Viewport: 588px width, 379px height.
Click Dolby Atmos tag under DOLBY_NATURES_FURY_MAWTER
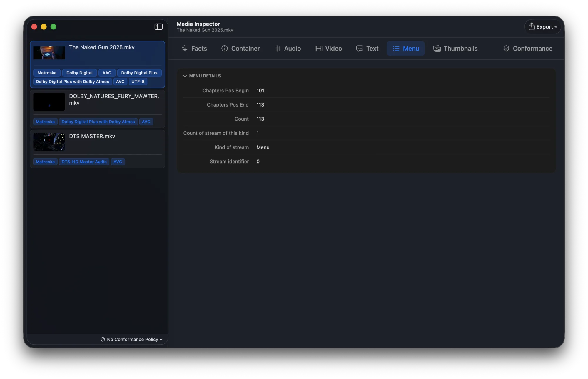[x=98, y=122]
